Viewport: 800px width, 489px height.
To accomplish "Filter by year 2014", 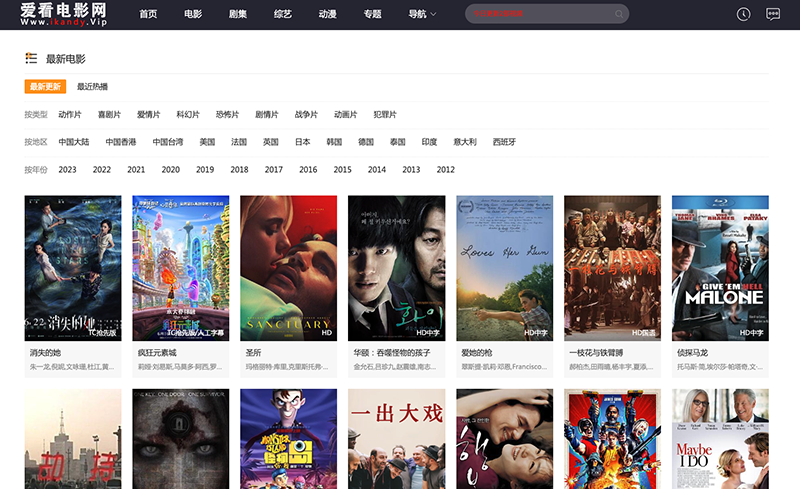I will click(377, 169).
